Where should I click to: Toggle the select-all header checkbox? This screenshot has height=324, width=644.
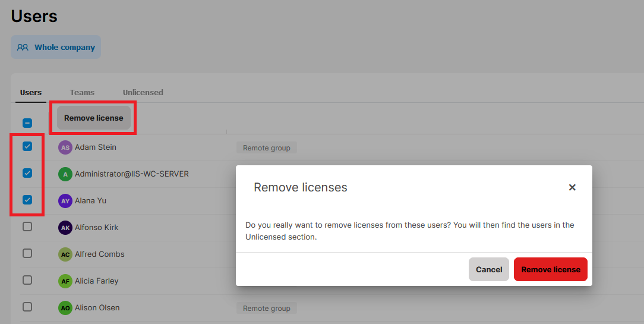pyautogui.click(x=27, y=123)
